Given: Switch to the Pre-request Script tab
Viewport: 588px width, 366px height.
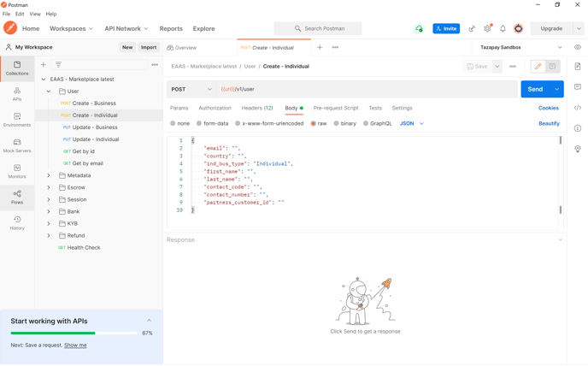Looking at the screenshot, I should [336, 108].
